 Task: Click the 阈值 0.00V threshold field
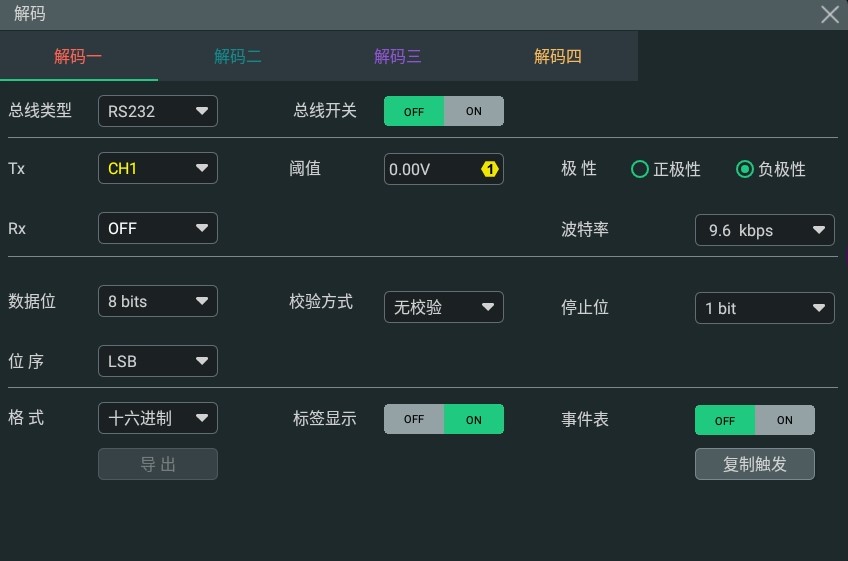[x=444, y=169]
